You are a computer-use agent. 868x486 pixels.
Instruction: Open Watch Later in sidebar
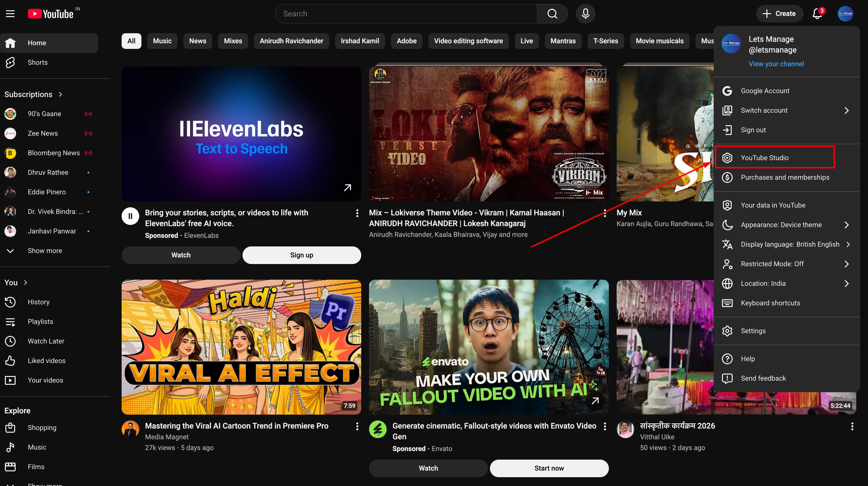coord(46,341)
